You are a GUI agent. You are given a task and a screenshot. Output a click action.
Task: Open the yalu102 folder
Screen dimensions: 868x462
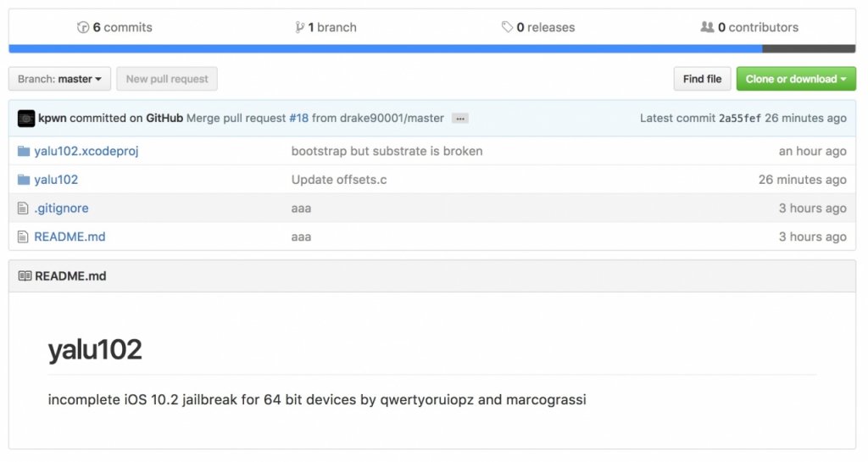(x=56, y=180)
